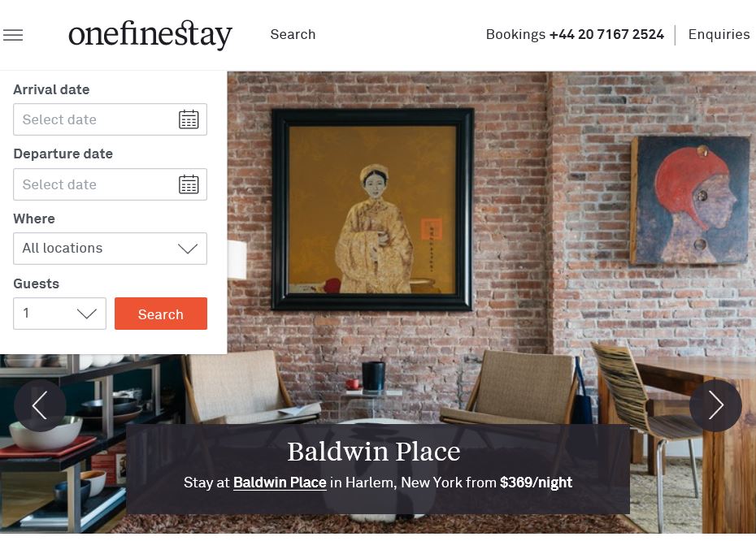Click the orange Search button
Image resolution: width=756 pixels, height=541 pixels.
[161, 314]
